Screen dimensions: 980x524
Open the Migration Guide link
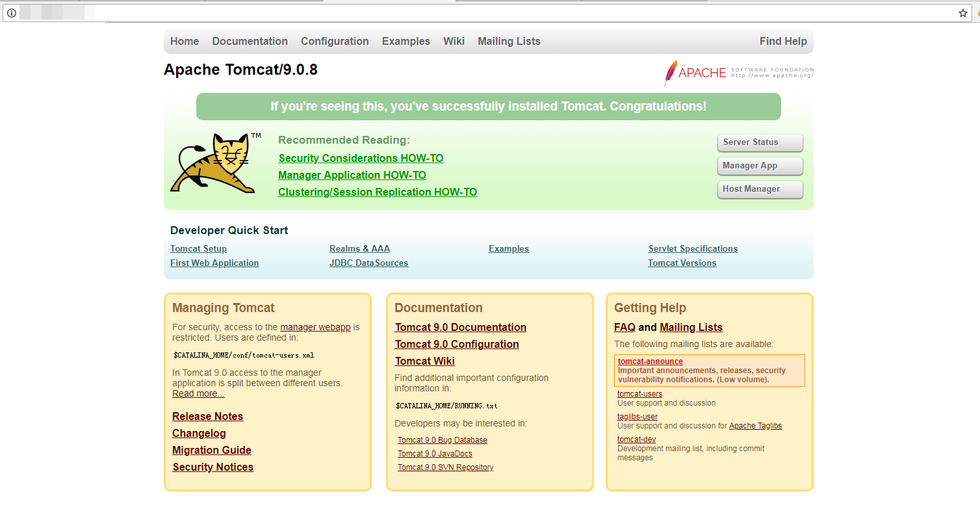pos(211,451)
